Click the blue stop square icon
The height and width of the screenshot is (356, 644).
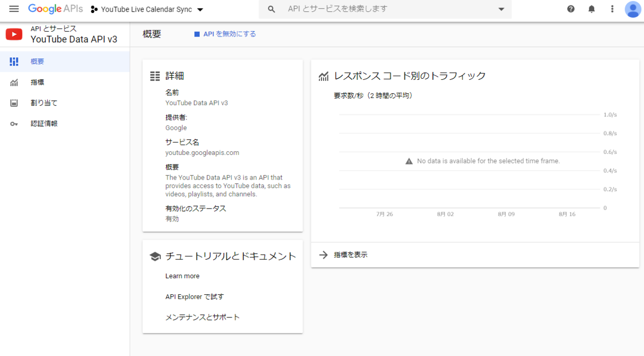click(197, 34)
